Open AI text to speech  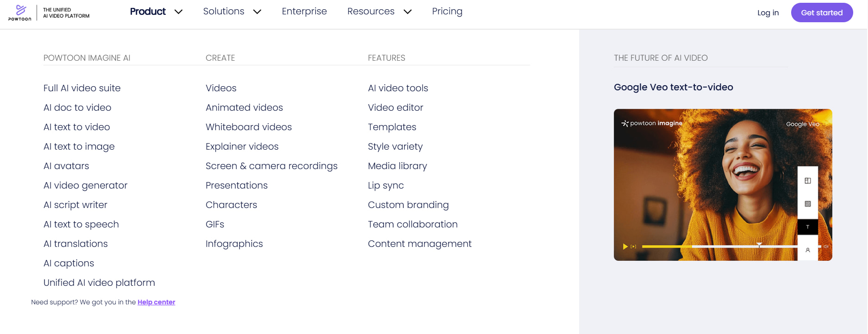81,224
